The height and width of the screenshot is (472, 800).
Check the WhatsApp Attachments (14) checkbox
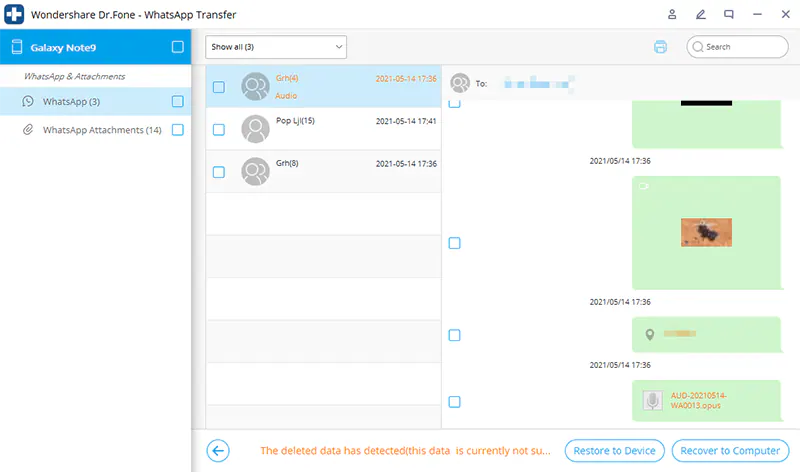pos(178,130)
